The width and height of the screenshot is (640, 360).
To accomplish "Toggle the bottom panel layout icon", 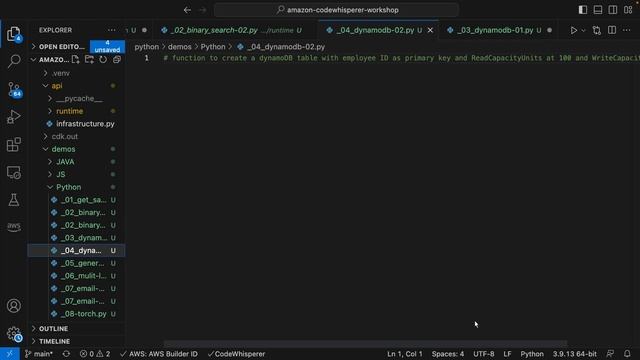I will click(598, 10).
